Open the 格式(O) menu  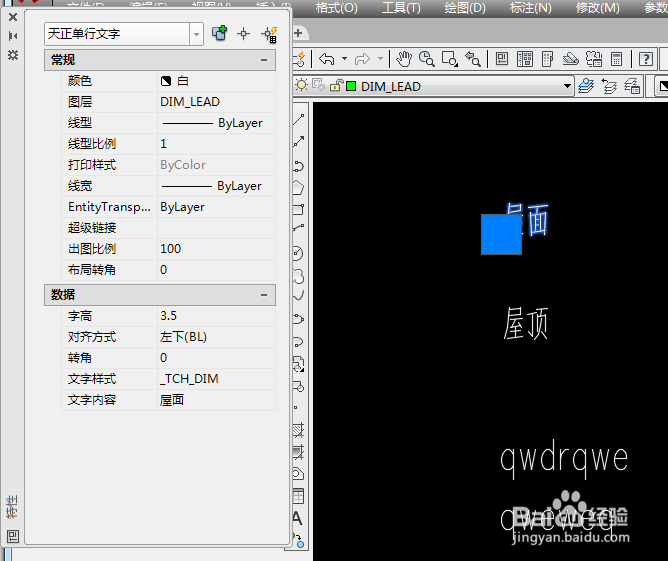coord(337,8)
